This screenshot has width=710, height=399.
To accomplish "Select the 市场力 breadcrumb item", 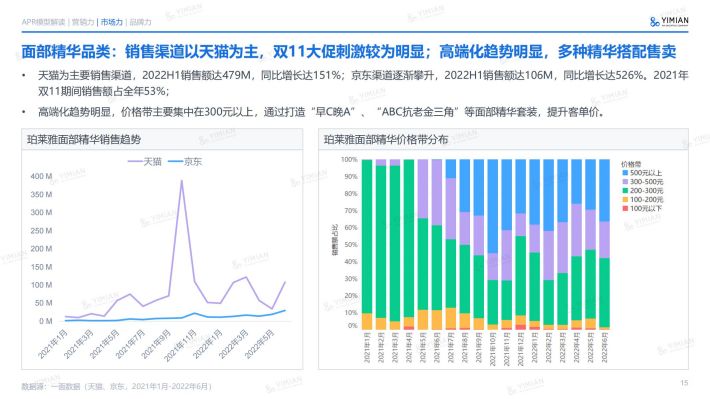I will pos(111,22).
